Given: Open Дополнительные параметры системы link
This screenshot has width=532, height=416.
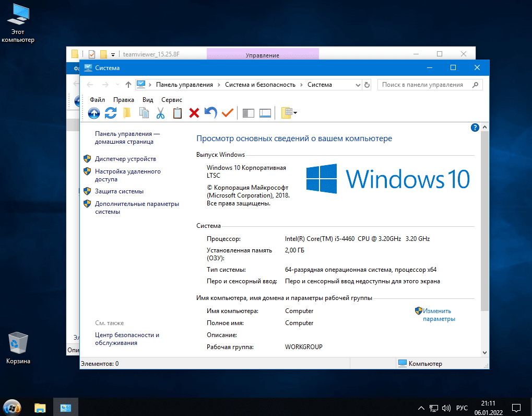Looking at the screenshot, I should click(137, 208).
